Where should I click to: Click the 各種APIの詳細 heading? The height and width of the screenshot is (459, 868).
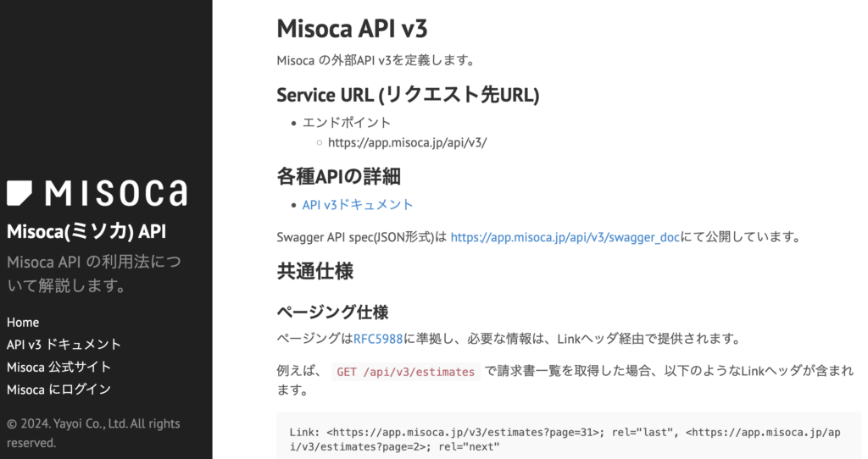coord(338,176)
